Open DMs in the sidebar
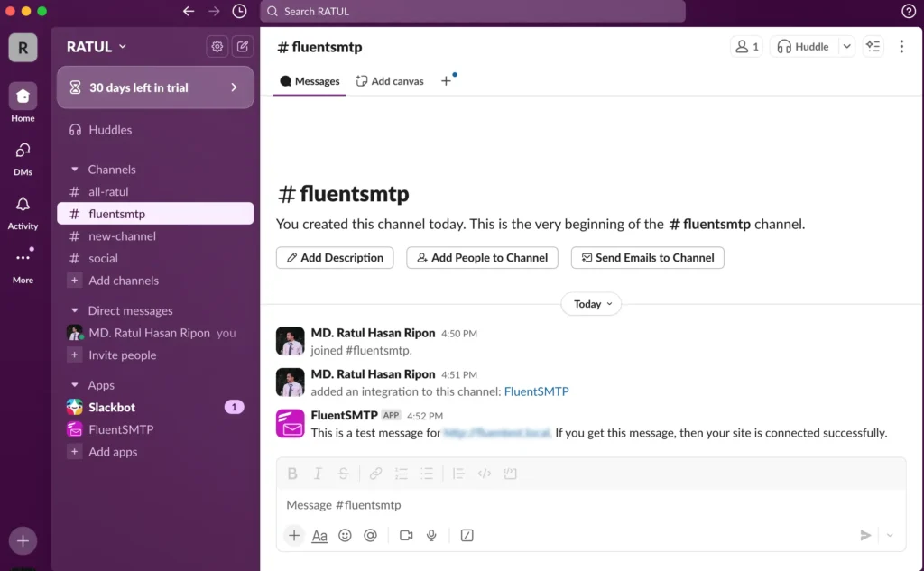 (23, 158)
